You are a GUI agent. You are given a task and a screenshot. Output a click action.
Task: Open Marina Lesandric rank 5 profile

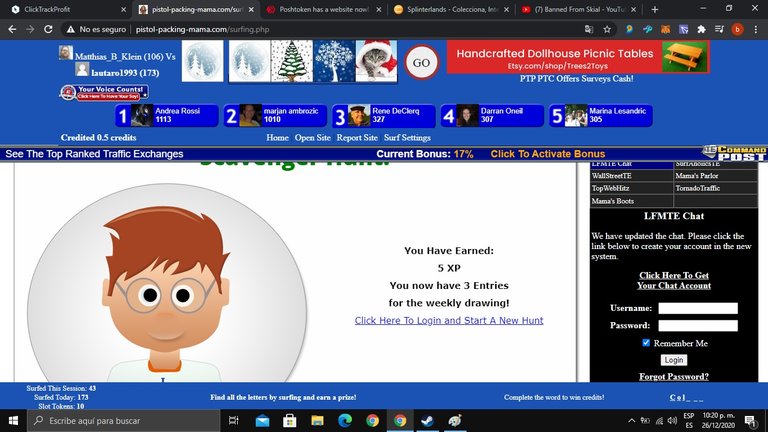tap(601, 116)
